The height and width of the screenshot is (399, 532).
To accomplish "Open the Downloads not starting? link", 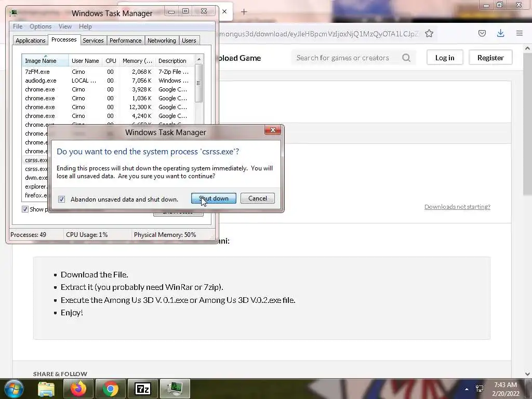I will click(457, 207).
